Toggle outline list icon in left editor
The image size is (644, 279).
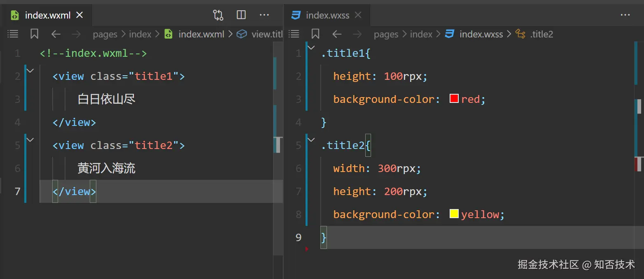(13, 34)
